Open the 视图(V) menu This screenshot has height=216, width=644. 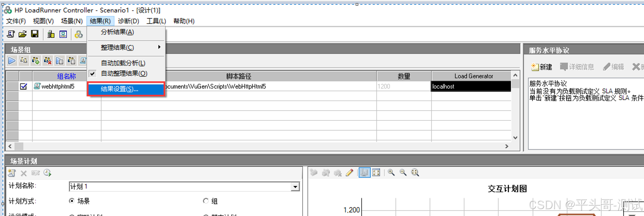point(43,21)
